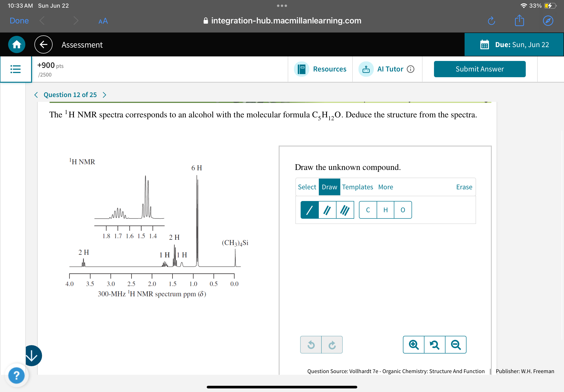Zoom in on the drawing canvas
This screenshot has height=392, width=564.
tap(413, 345)
